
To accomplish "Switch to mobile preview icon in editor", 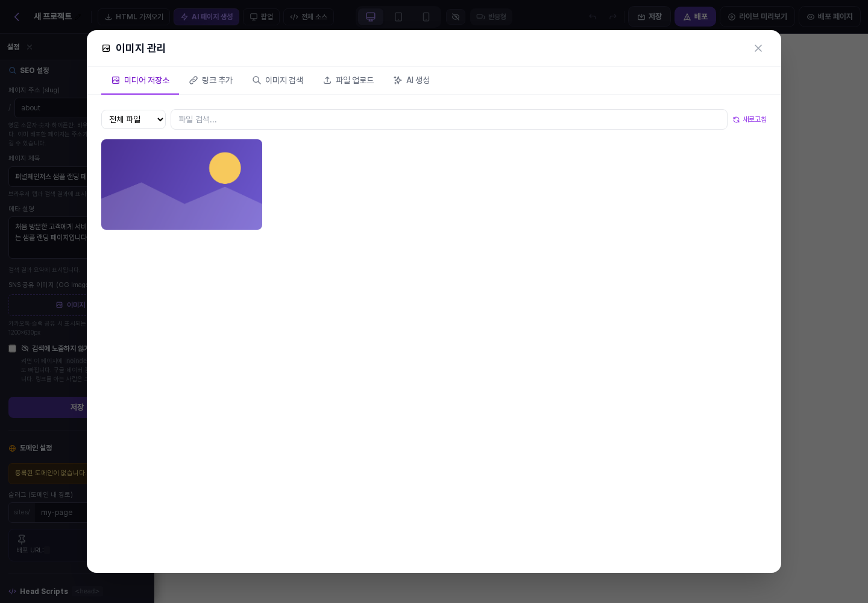I will [426, 17].
